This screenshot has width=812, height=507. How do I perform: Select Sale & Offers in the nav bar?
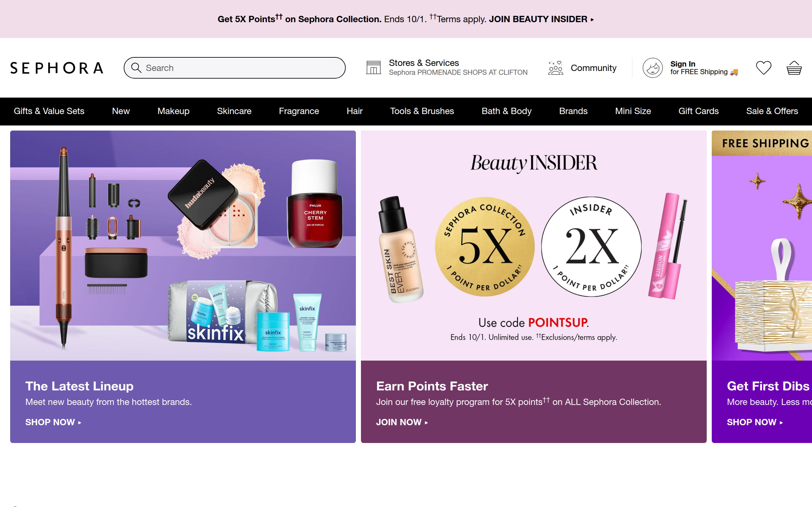772,111
